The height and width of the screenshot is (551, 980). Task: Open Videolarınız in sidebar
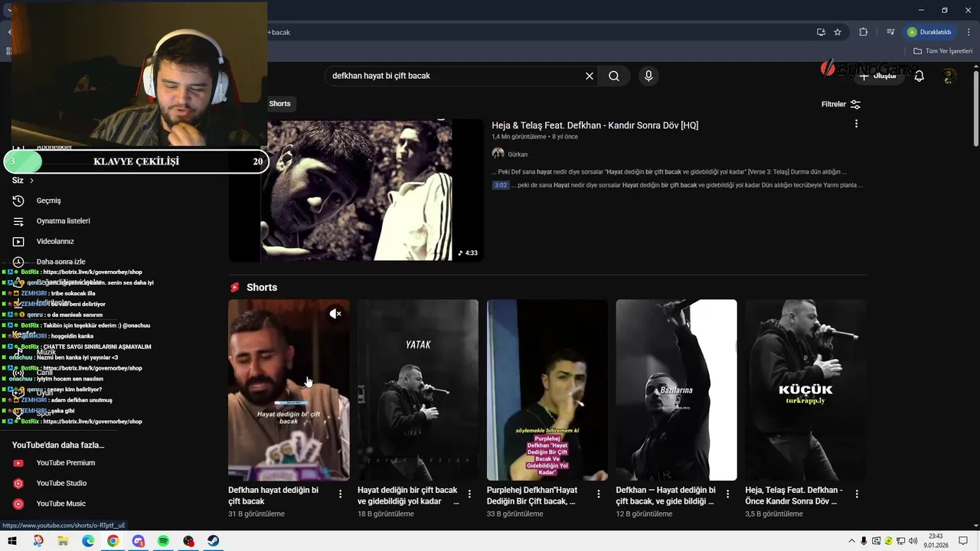point(55,241)
